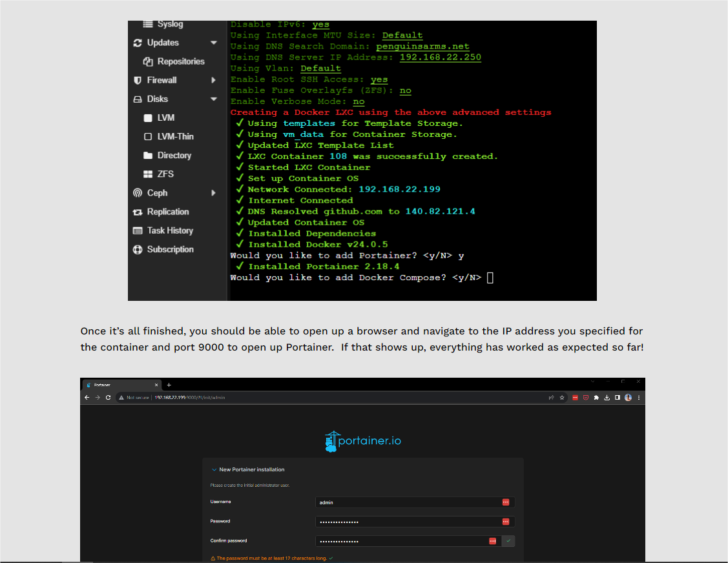Bookmark the page with the star icon
728x563 pixels.
562,398
